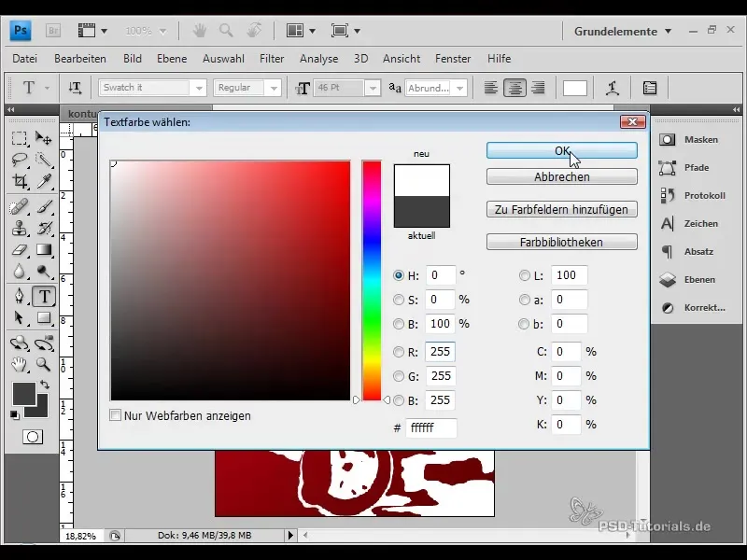Viewport: 747px width, 560px height.
Task: Select the Lasso tool
Action: click(x=19, y=160)
